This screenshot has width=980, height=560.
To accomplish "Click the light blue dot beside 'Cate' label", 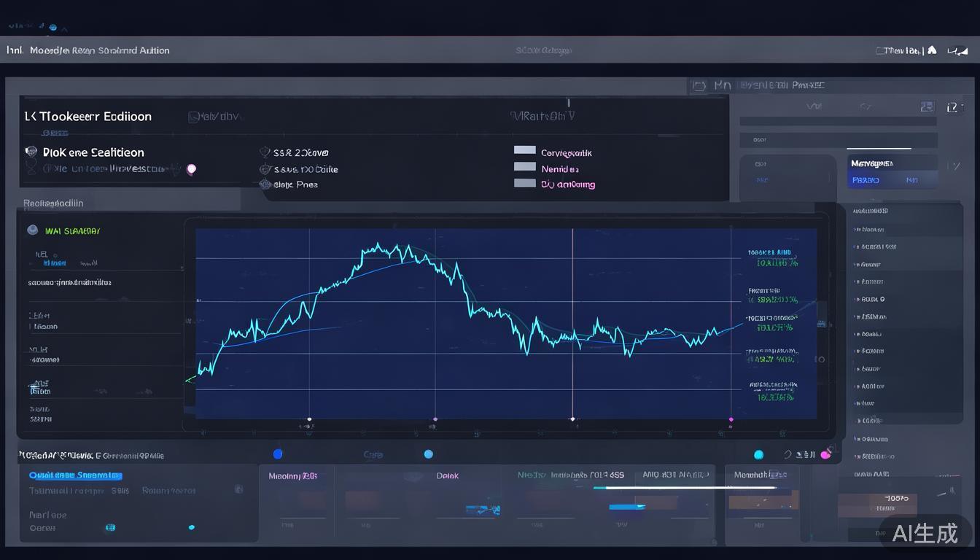I will click(x=429, y=454).
